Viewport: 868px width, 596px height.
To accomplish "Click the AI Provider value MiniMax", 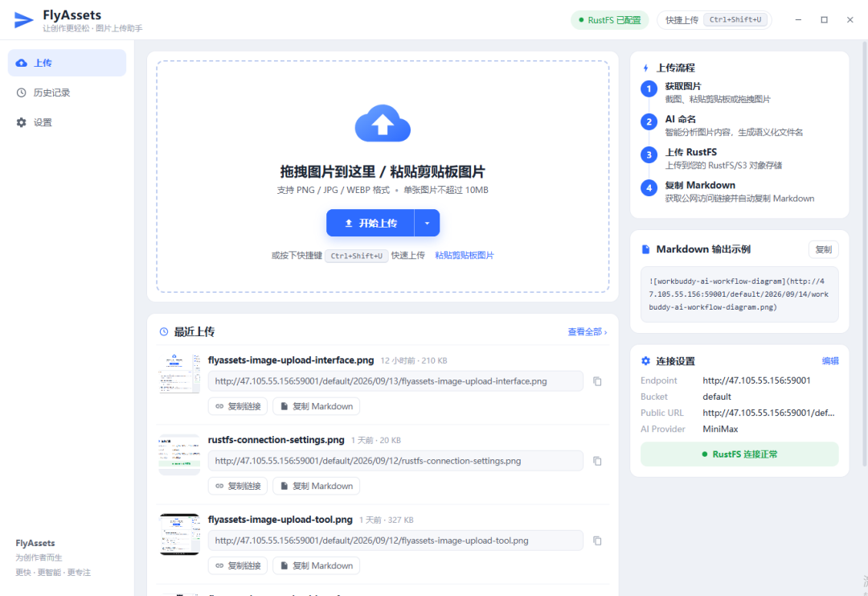I will [x=720, y=429].
